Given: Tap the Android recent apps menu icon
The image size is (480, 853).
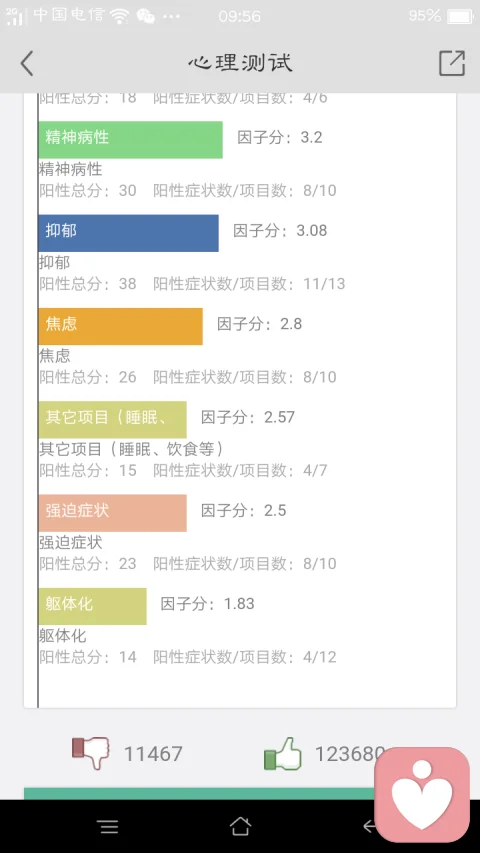Looking at the screenshot, I should (109, 827).
